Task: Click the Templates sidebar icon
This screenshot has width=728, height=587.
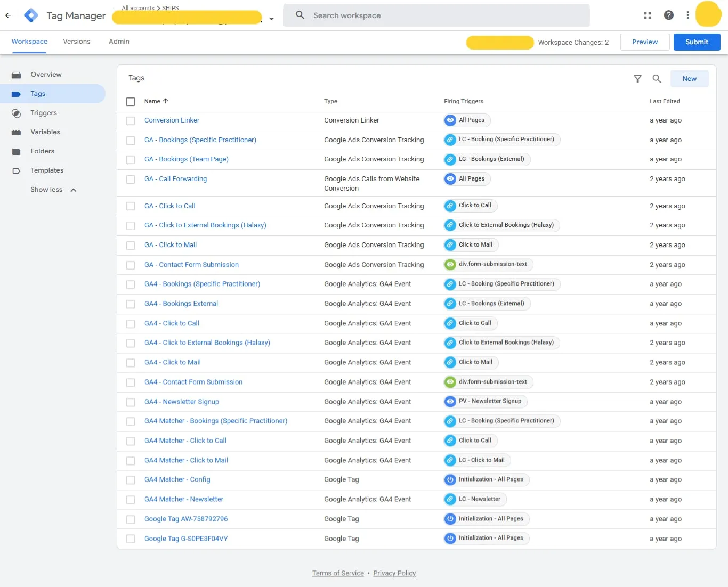Action: click(17, 170)
